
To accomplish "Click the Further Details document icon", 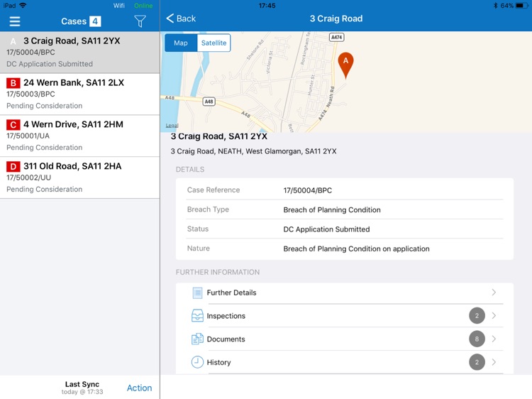I will pos(197,293).
